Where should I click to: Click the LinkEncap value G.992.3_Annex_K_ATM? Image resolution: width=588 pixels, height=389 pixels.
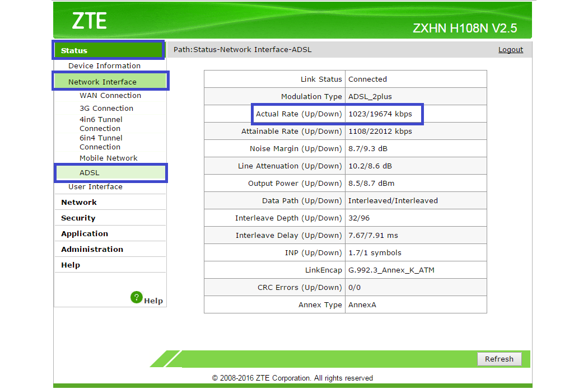pos(391,270)
